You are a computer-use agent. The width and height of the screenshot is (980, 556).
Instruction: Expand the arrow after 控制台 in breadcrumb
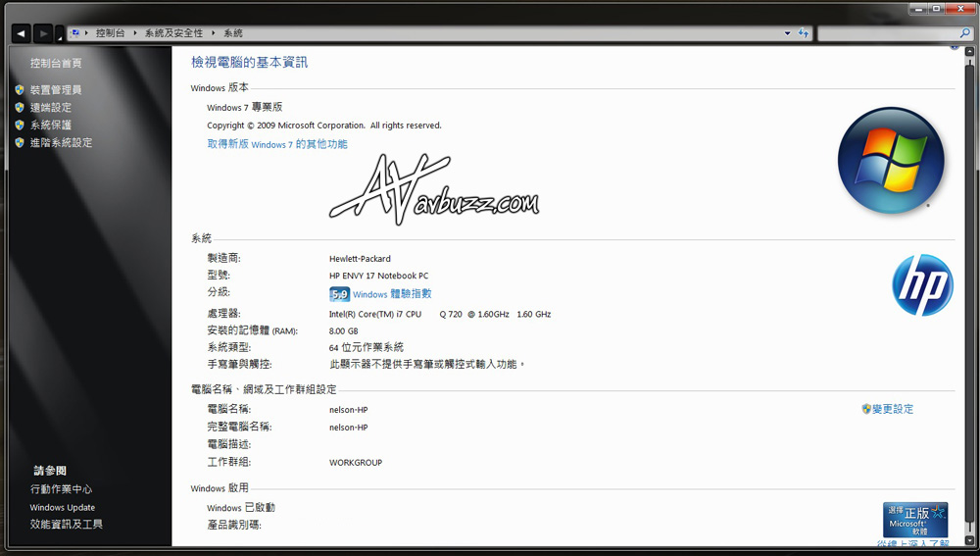coord(135,33)
